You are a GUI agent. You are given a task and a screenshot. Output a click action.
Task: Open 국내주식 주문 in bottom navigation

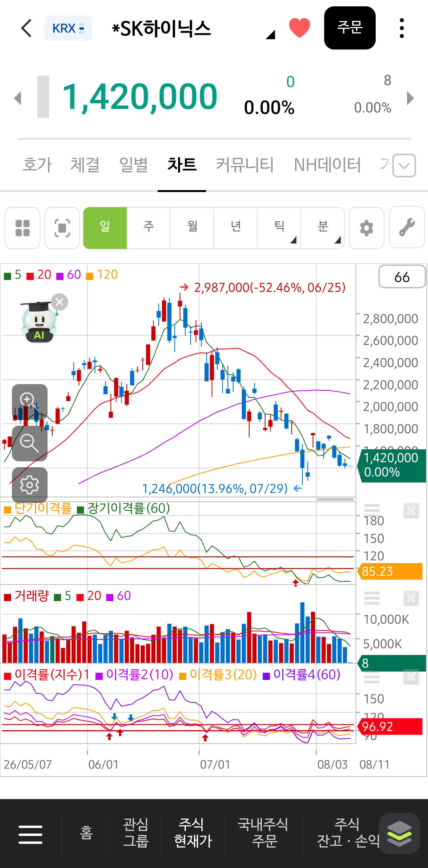(x=263, y=832)
